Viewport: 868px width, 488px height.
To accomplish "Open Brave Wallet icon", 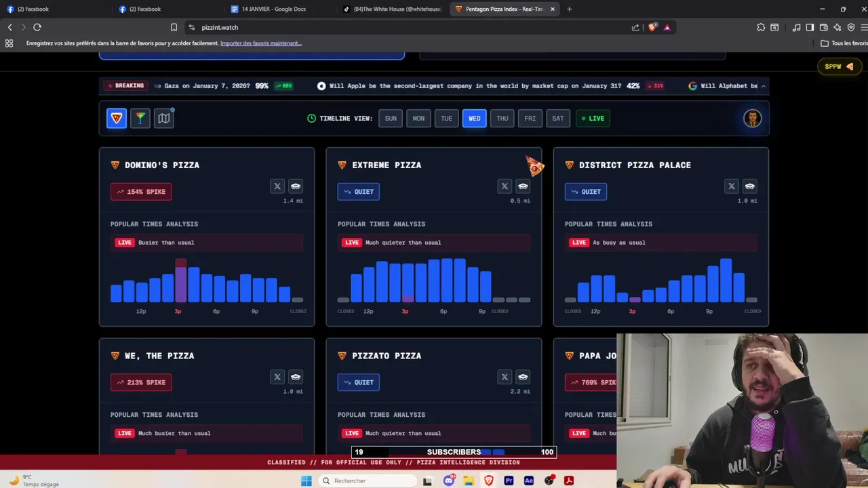I will (x=823, y=27).
